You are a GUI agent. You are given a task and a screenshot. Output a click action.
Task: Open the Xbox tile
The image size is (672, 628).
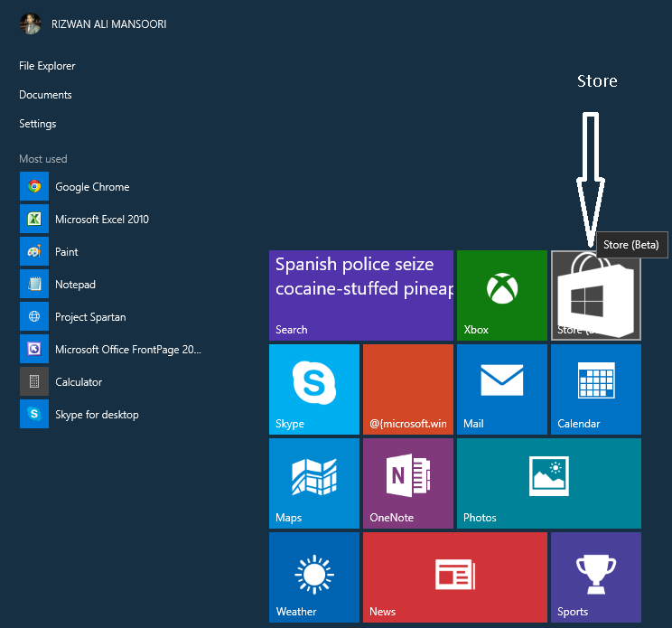pos(502,295)
